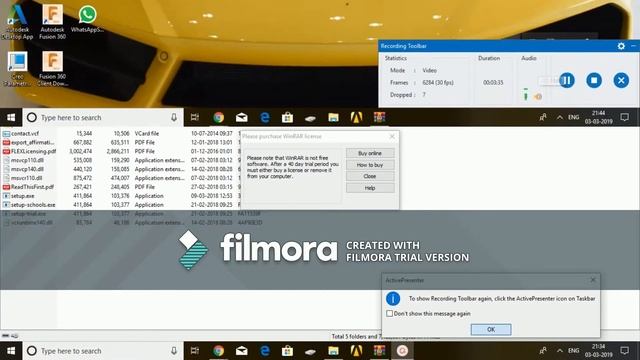Cancel recording with the round X button
Image resolution: width=640 pixels, height=360 pixels.
(621, 80)
